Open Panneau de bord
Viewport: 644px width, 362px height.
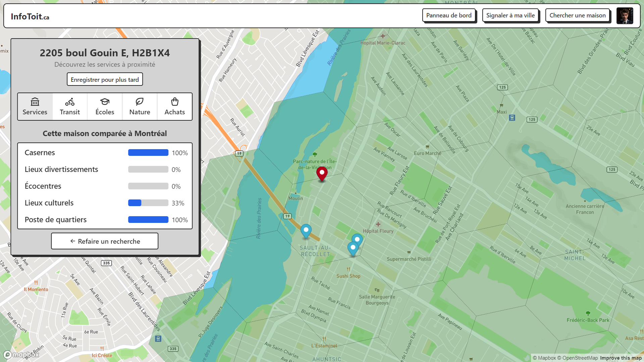(448, 15)
